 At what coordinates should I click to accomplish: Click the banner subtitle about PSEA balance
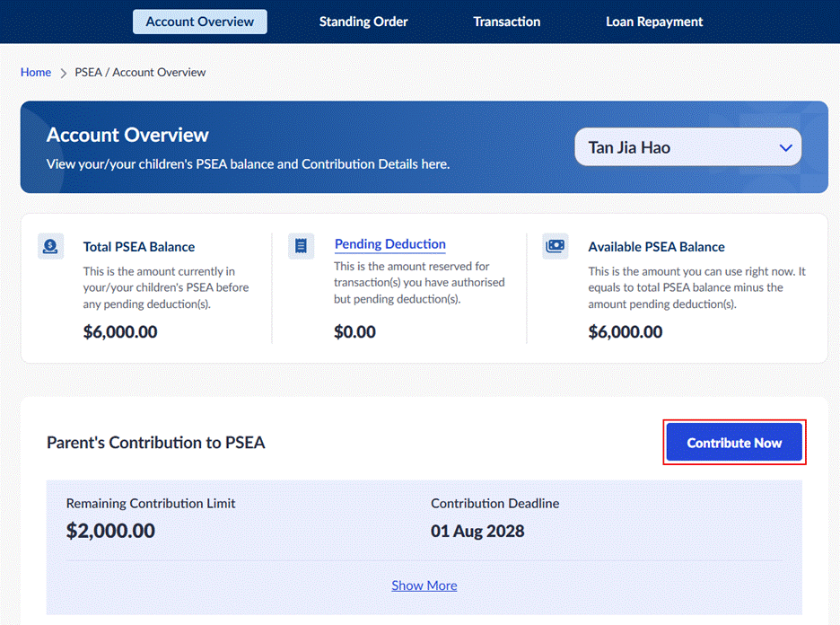pyautogui.click(x=248, y=164)
